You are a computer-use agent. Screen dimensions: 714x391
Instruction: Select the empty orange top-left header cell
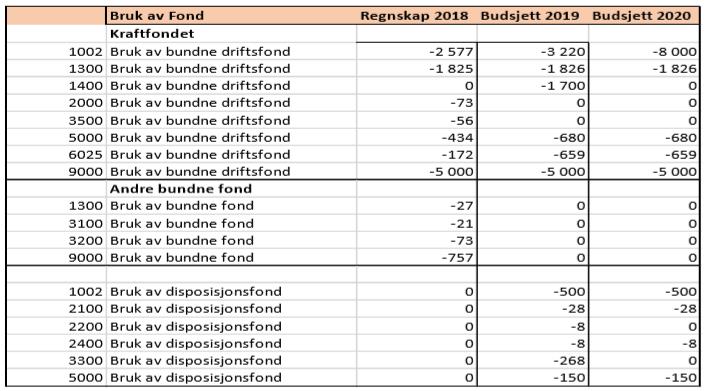point(56,16)
